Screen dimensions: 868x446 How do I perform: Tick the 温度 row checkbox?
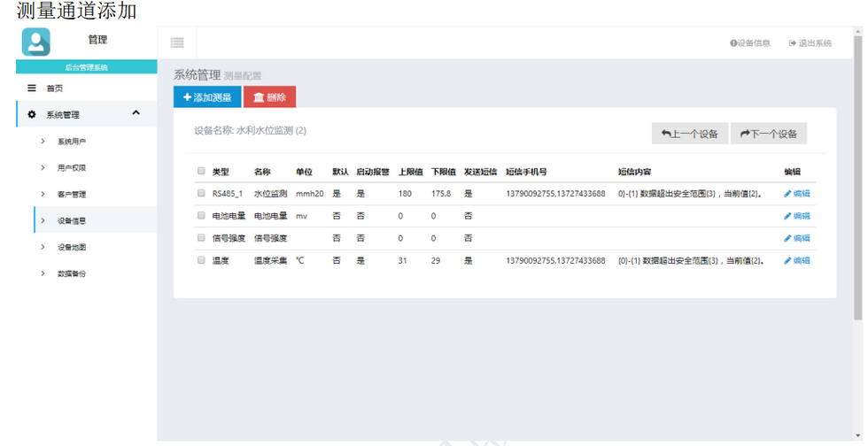point(201,260)
